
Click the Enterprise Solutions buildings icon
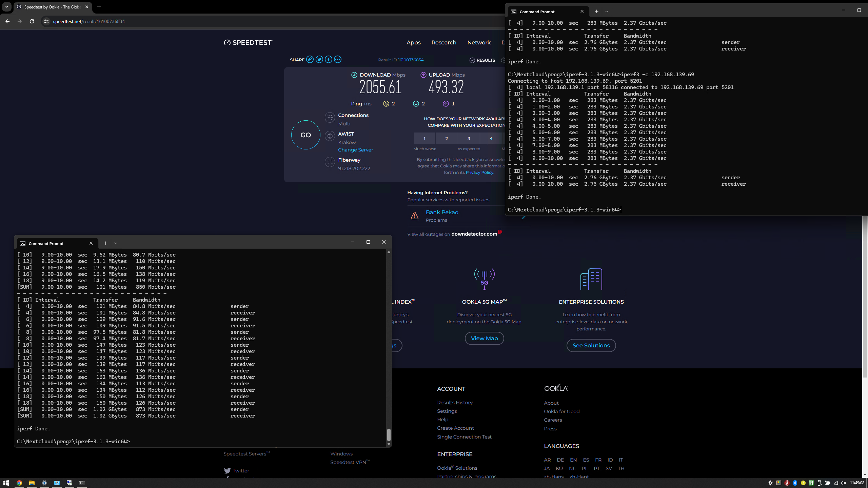591,279
